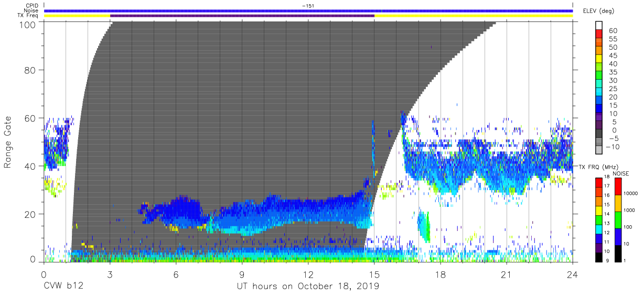Pick the dark gray -5–0 band in ELEV colorbar
The height and width of the screenshot is (297, 644).
coord(599,134)
